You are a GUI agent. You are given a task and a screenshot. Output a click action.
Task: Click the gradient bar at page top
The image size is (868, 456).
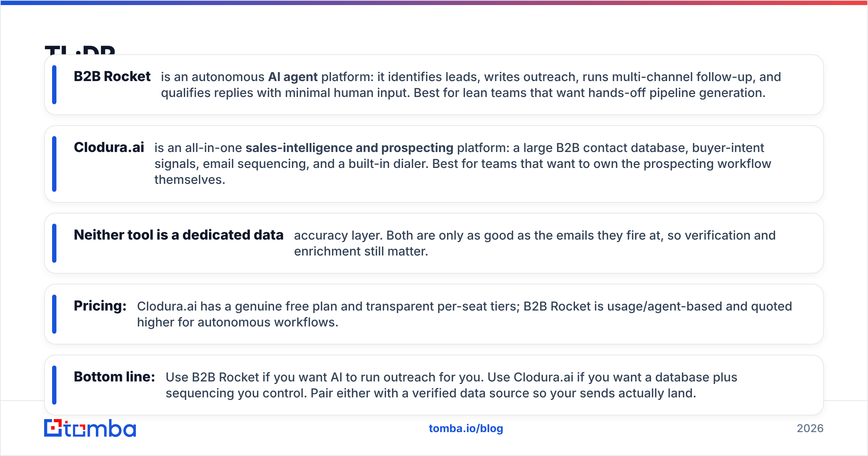pyautogui.click(x=434, y=3)
